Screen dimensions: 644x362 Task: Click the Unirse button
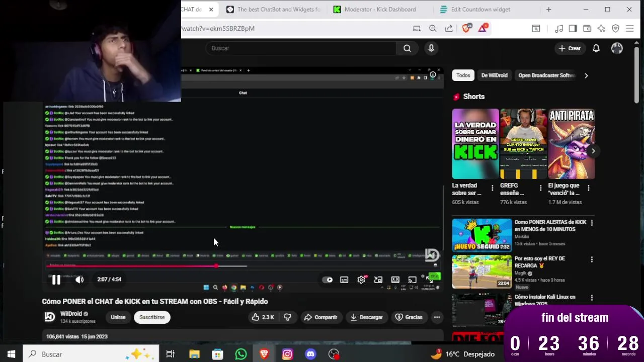pos(118,317)
